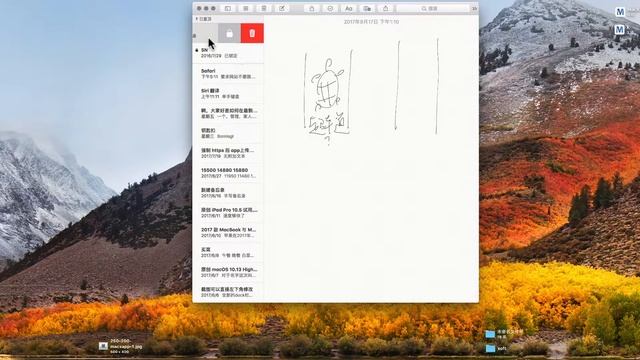Open the photos and media browser icon
Screen dimensions: 640x360
point(367,8)
